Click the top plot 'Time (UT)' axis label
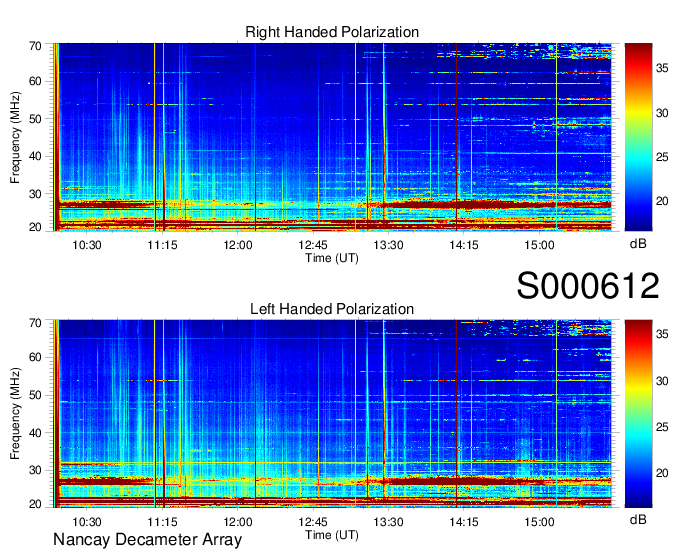 (332, 258)
